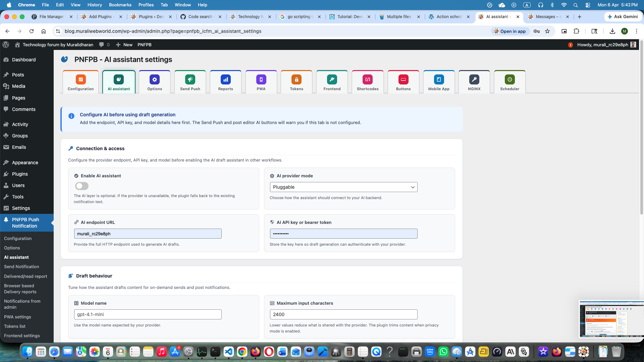Screen dimensions: 644x362
Task: Bookmark page with star icon
Action: coord(547,31)
